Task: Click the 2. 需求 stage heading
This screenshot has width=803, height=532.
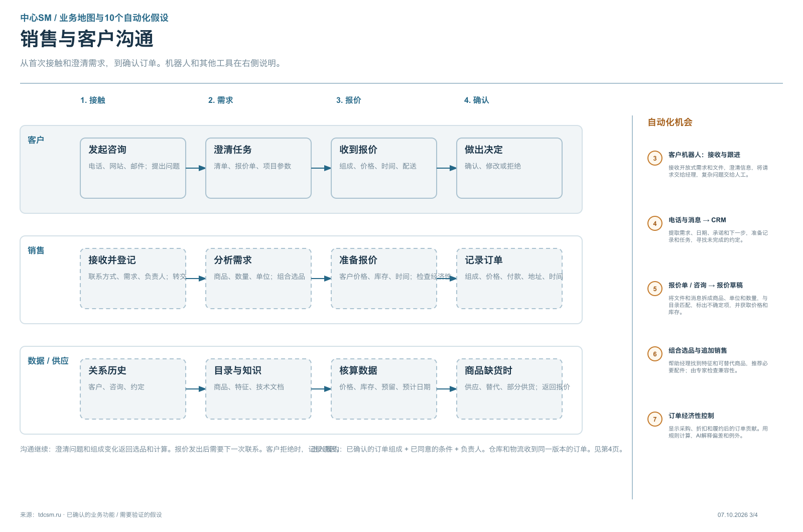Action: (x=221, y=100)
